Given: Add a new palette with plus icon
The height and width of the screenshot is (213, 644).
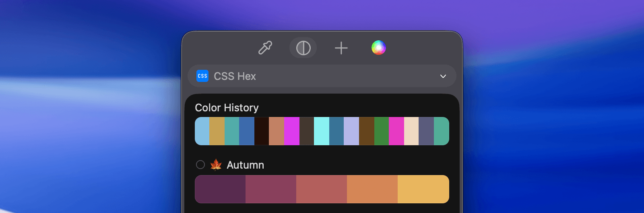Looking at the screenshot, I should point(341,48).
